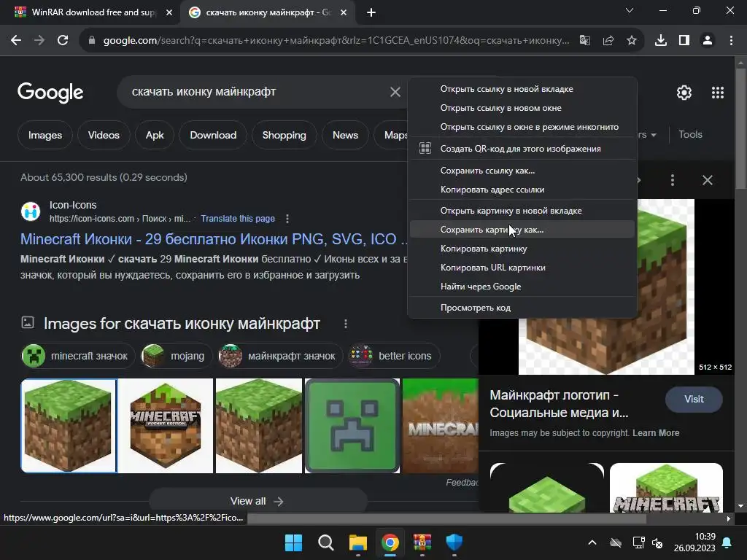Choose 'Создать QR-код для этого изображения'
The width and height of the screenshot is (747, 560).
tap(522, 149)
